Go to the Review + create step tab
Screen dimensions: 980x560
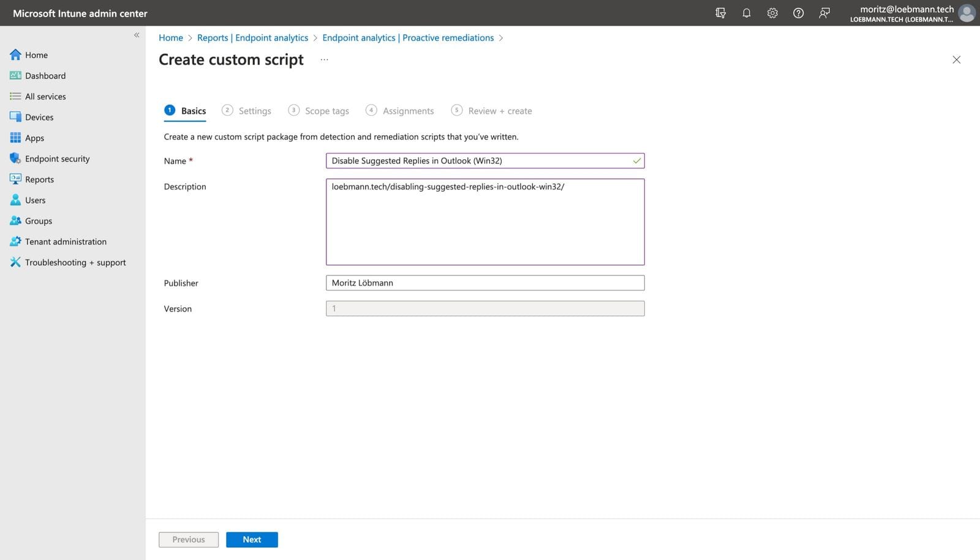point(491,111)
